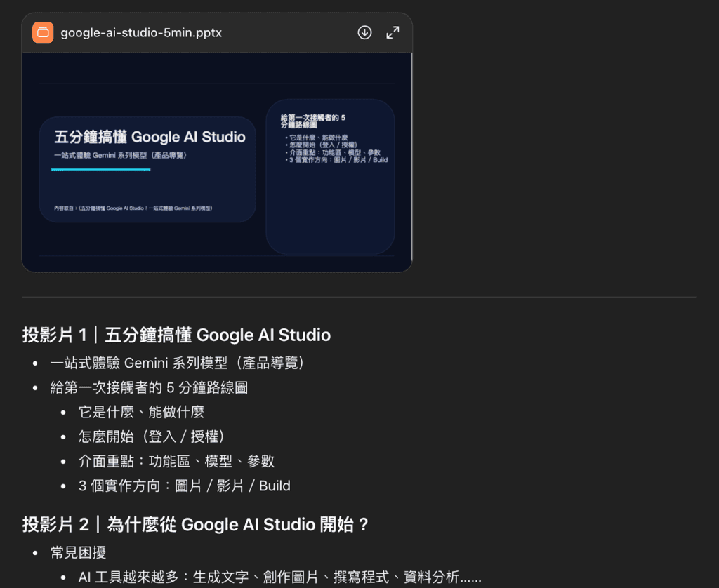This screenshot has width=719, height=588.
Task: Click the slide footer text 內容取自
Action: click(x=133, y=208)
